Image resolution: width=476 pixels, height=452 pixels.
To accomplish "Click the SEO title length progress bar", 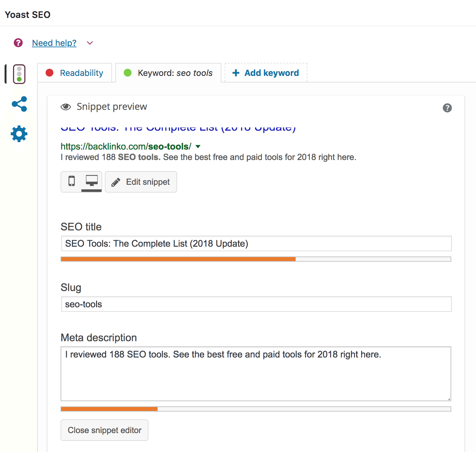I will [256, 259].
